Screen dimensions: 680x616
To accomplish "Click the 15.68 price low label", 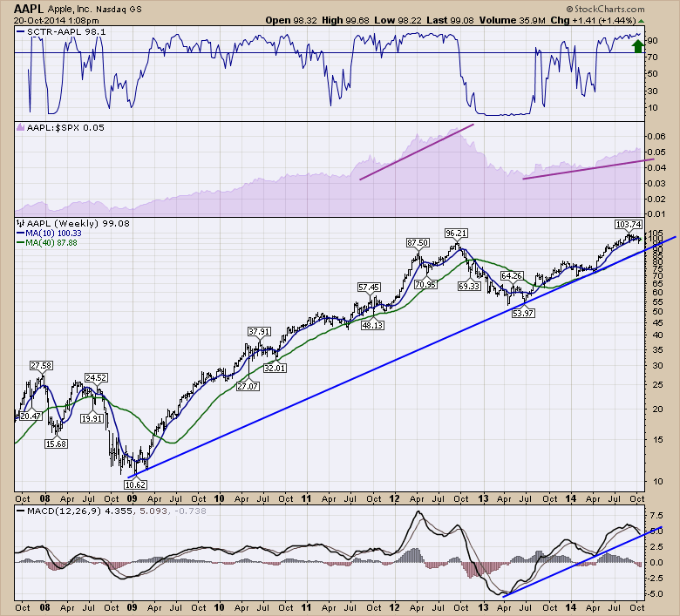I will (x=56, y=443).
